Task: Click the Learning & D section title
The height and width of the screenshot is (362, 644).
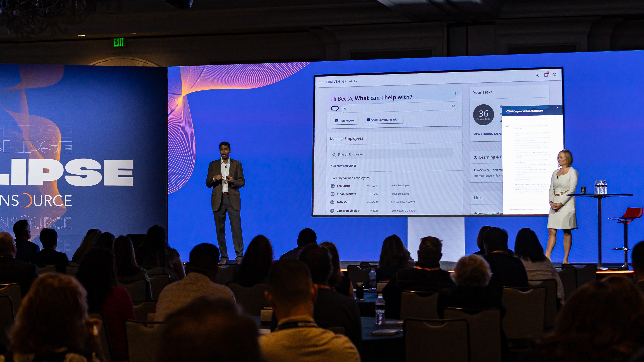Action: click(x=491, y=157)
